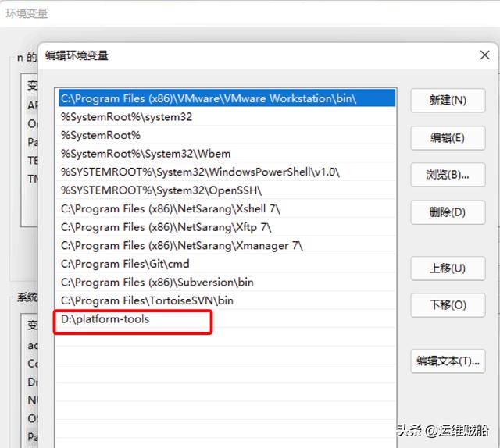
Task: Select the NetSarang\Xshell 7\ path entry
Action: click(226, 208)
